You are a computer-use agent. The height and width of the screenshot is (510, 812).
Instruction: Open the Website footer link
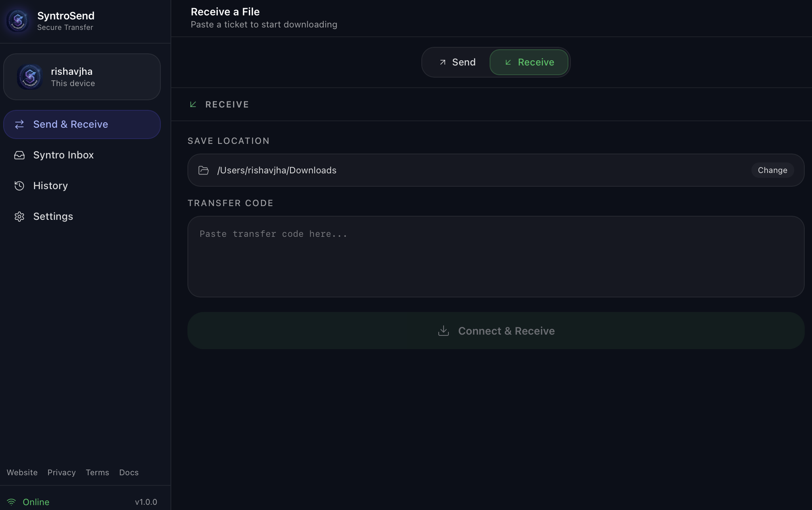tap(22, 472)
